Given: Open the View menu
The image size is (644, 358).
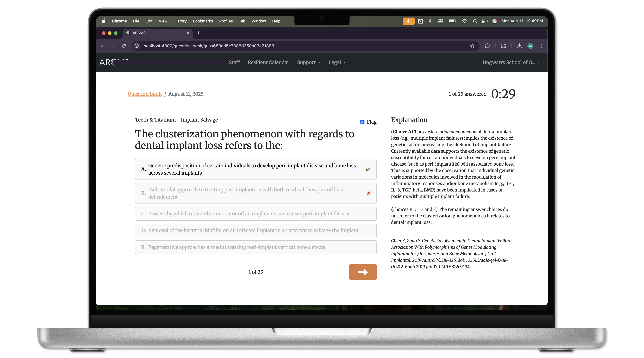Looking at the screenshot, I should click(163, 21).
